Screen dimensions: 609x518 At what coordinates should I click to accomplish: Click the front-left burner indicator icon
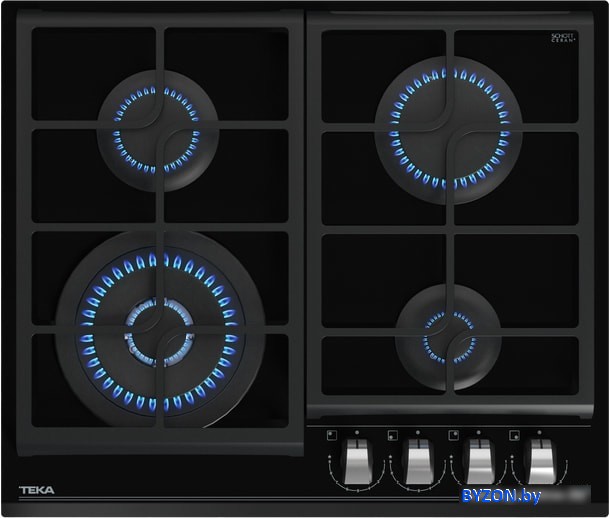coord(393,435)
